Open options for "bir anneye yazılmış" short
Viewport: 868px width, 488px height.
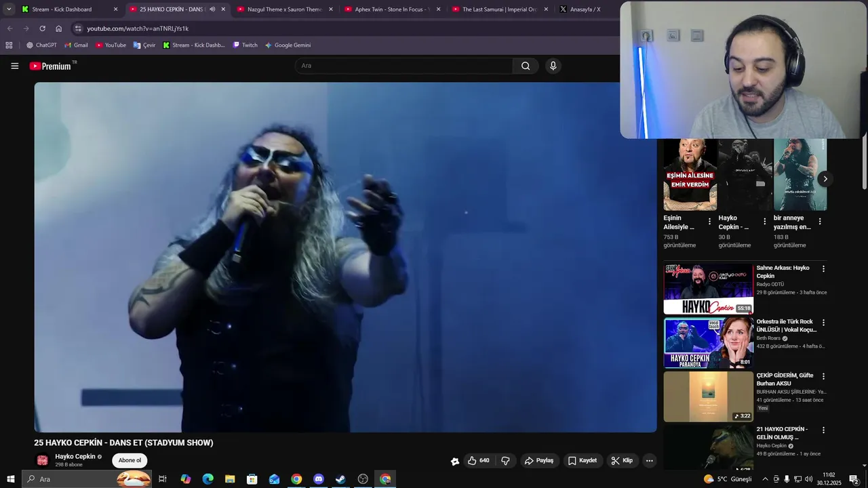click(x=820, y=222)
